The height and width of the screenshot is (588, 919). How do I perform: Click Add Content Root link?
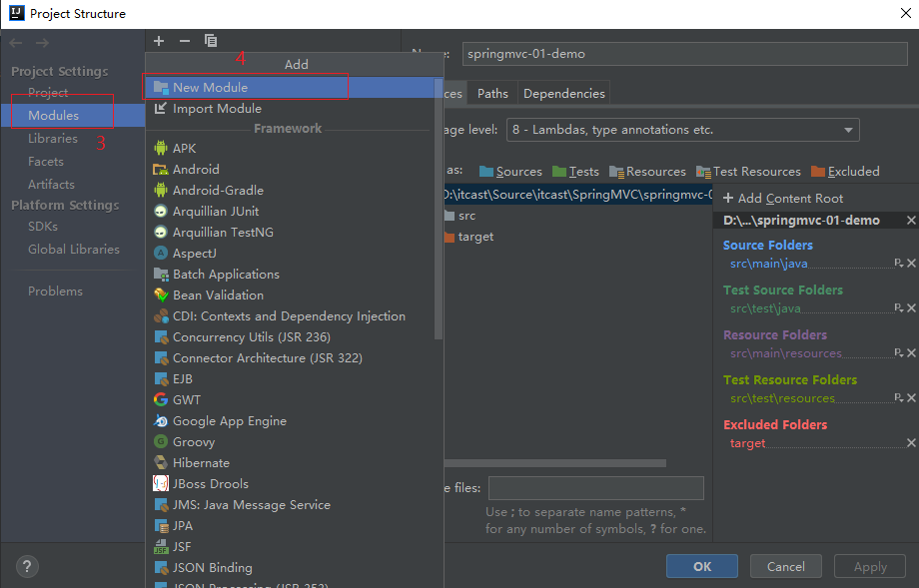[x=783, y=199]
